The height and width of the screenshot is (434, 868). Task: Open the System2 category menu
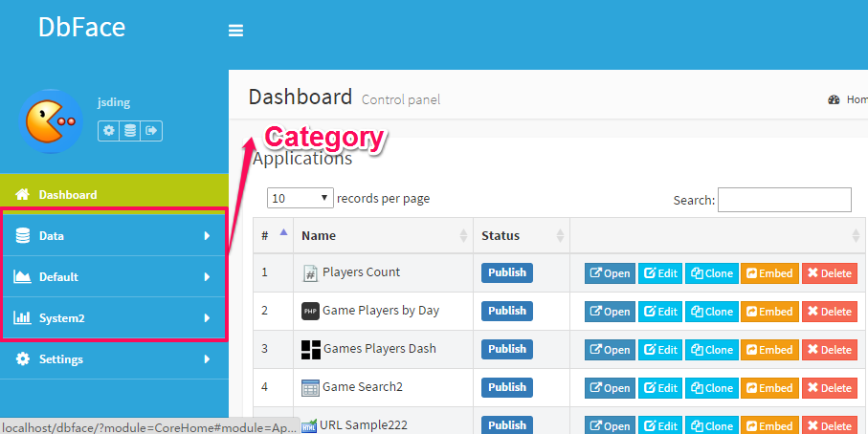pyautogui.click(x=114, y=318)
